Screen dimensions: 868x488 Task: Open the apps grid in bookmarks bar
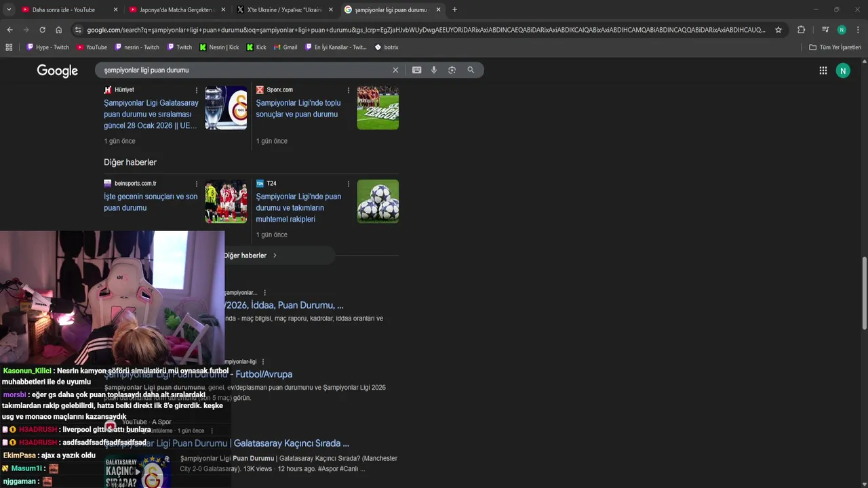click(x=9, y=47)
